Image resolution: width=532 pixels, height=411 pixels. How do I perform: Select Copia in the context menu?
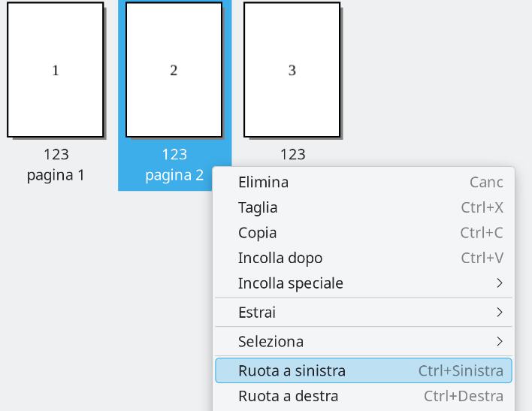coord(257,233)
